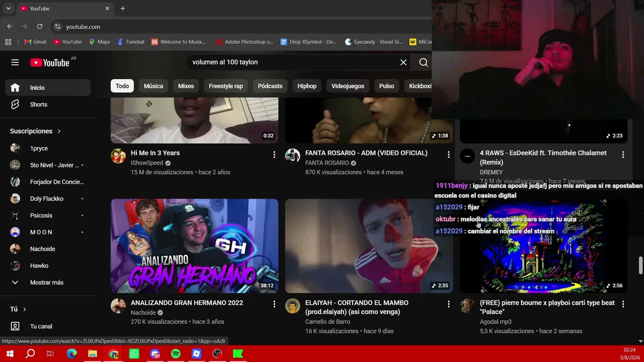The width and height of the screenshot is (644, 362).
Task: Open Spotify from the taskbar
Action: [176, 354]
